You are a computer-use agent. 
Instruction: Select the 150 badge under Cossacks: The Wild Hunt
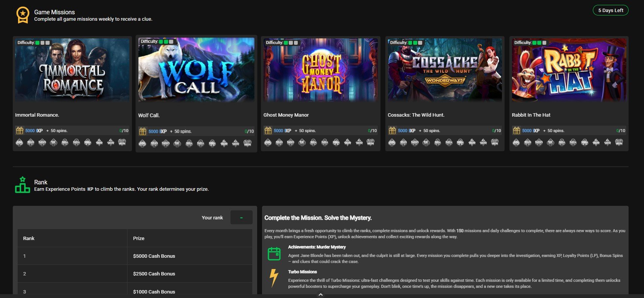(403, 142)
